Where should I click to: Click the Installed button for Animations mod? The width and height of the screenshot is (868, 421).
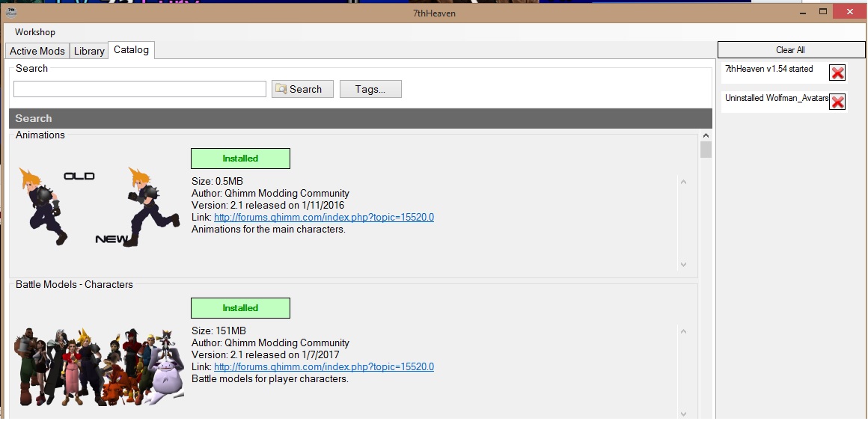coord(240,159)
